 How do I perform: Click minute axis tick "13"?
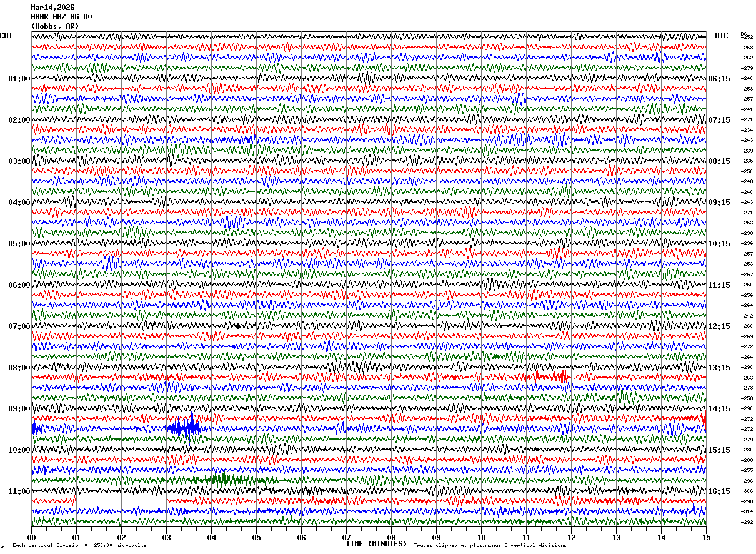(616, 537)
